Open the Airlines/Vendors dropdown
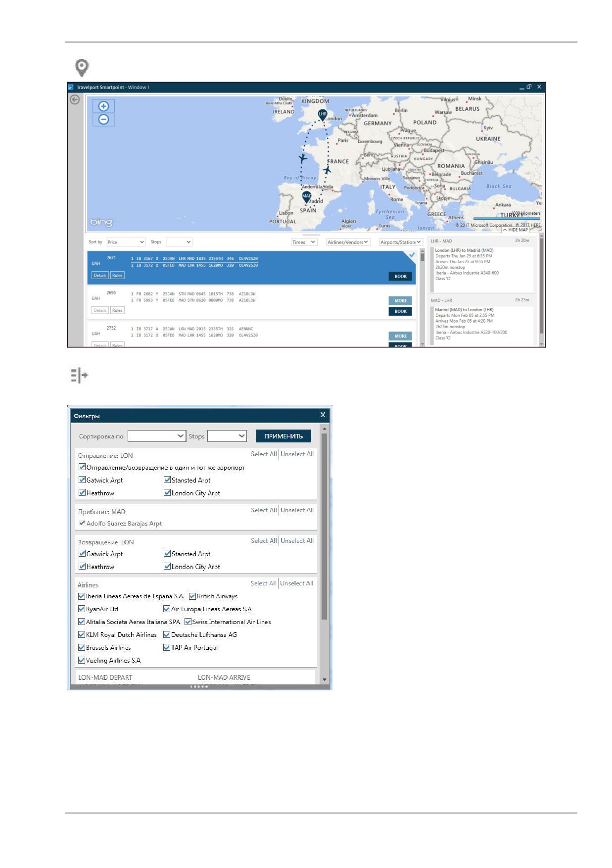Screen dimensions: 612x868 point(347,242)
